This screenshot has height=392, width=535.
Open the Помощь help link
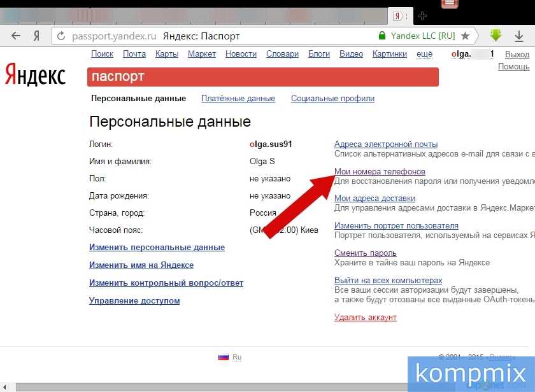[x=513, y=66]
